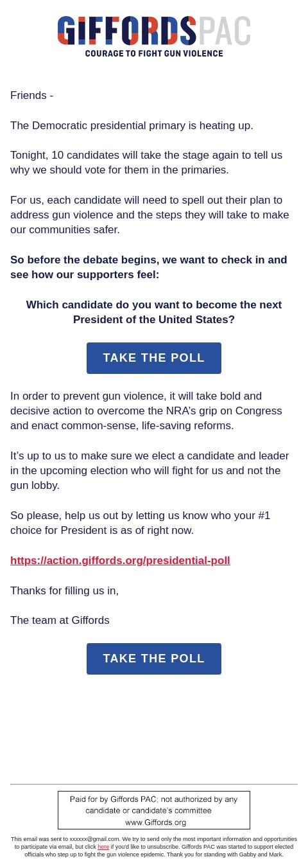Click the www.Giffords.org text in the disclaimer box
The image size is (308, 868).
tap(155, 822)
